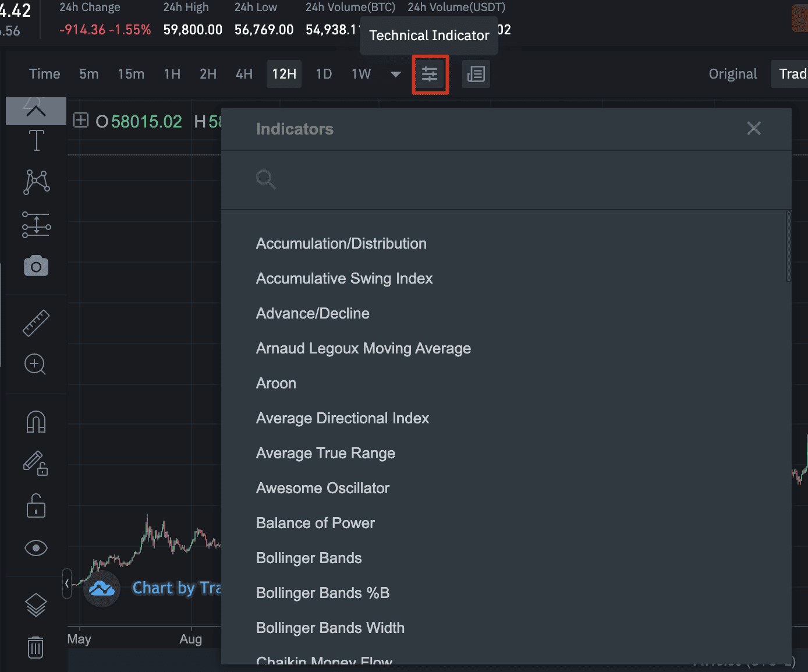Select the ruler measure tool
Screen dimensions: 808x672
click(36, 323)
